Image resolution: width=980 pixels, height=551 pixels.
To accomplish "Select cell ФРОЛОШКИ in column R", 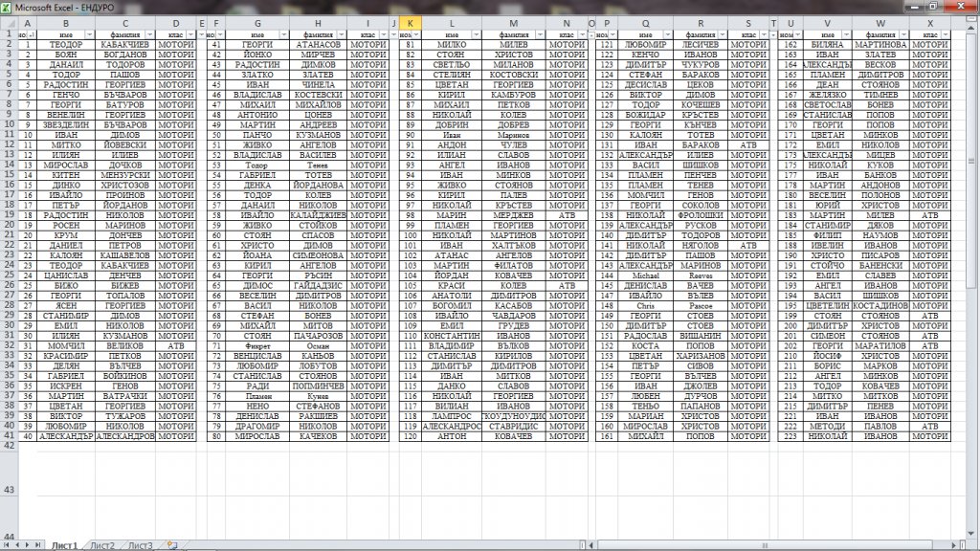I will click(701, 215).
